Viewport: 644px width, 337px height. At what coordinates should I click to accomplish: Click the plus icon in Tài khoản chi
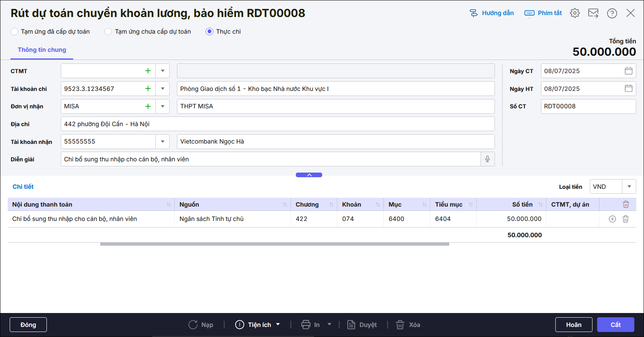[148, 89]
